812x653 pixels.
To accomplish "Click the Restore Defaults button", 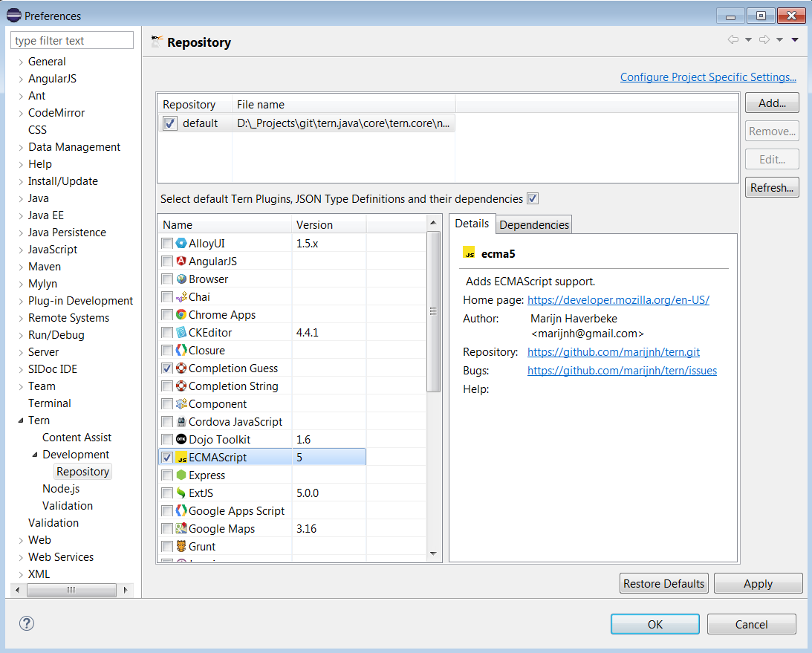I will [663, 583].
